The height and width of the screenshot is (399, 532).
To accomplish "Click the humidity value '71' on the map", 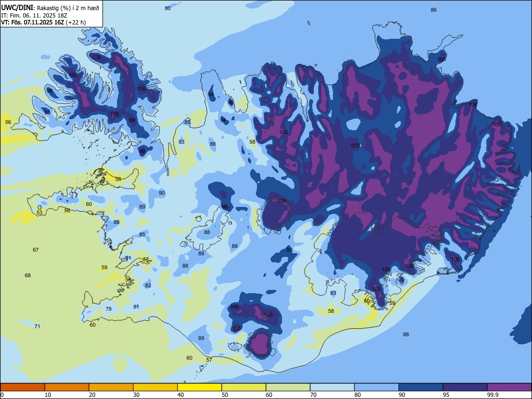I will (37, 327).
